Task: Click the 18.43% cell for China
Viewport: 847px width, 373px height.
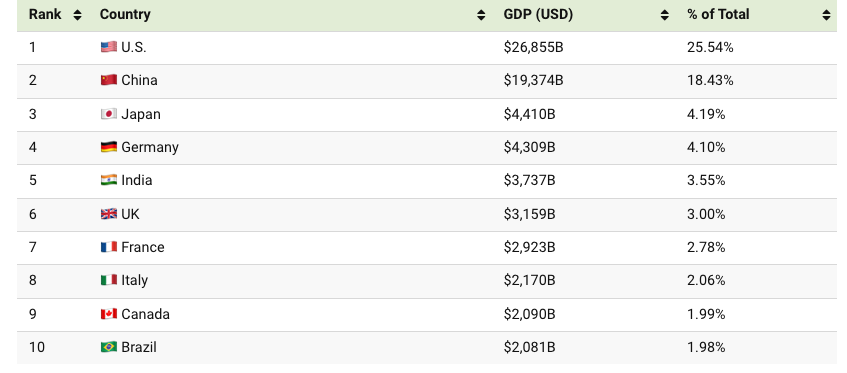Action: (x=710, y=80)
